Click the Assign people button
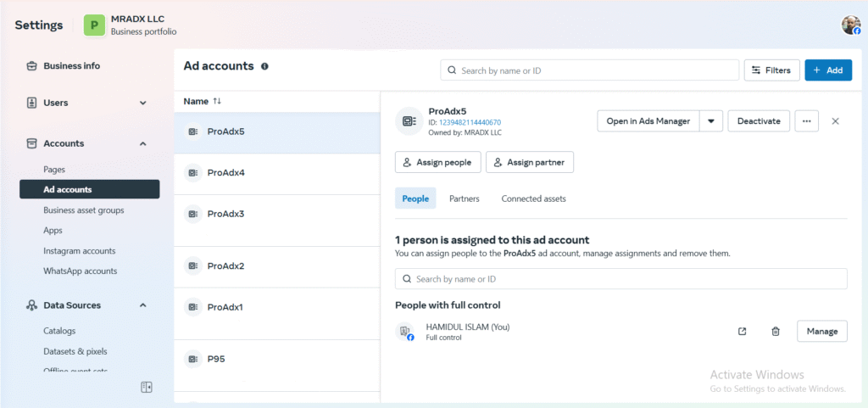 (438, 162)
